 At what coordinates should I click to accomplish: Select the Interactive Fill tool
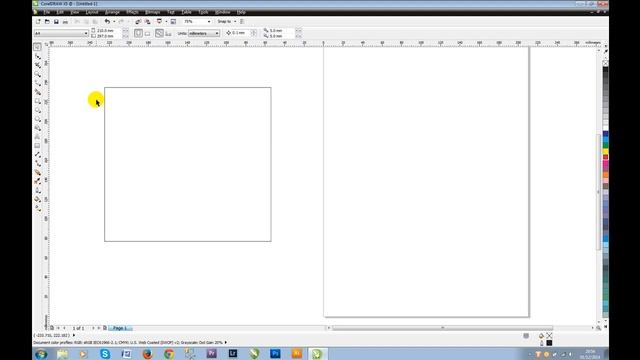coord(38,208)
